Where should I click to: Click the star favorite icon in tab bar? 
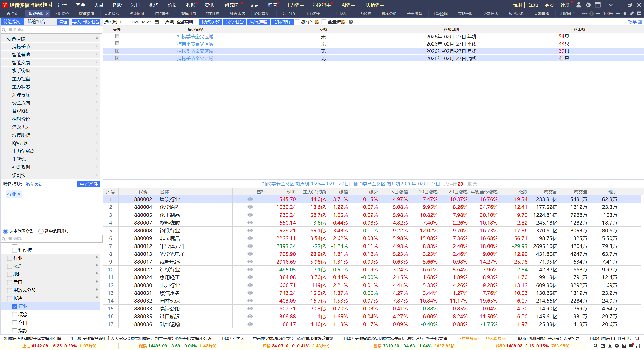tap(625, 14)
